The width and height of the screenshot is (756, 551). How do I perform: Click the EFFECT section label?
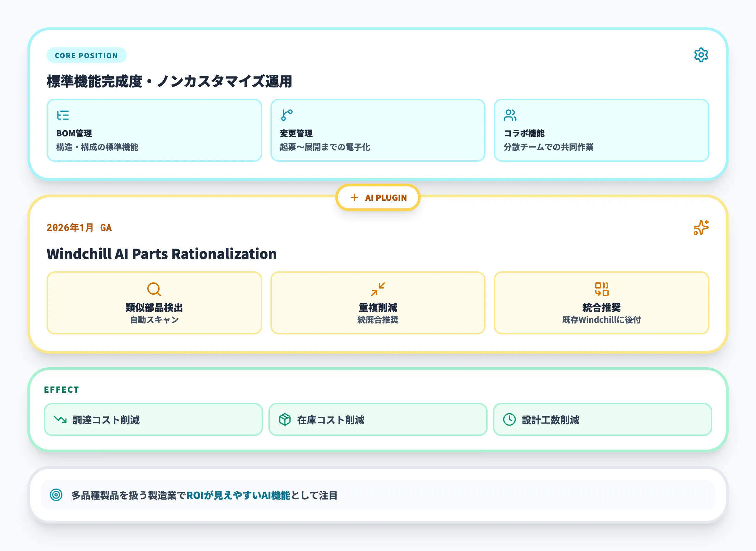coord(62,390)
